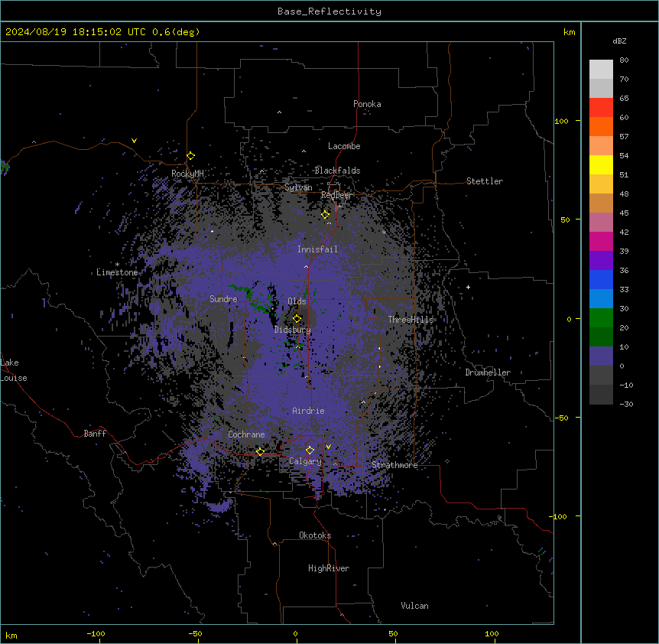Select the Limestone label
Image resolution: width=659 pixels, height=644 pixels.
tap(117, 272)
